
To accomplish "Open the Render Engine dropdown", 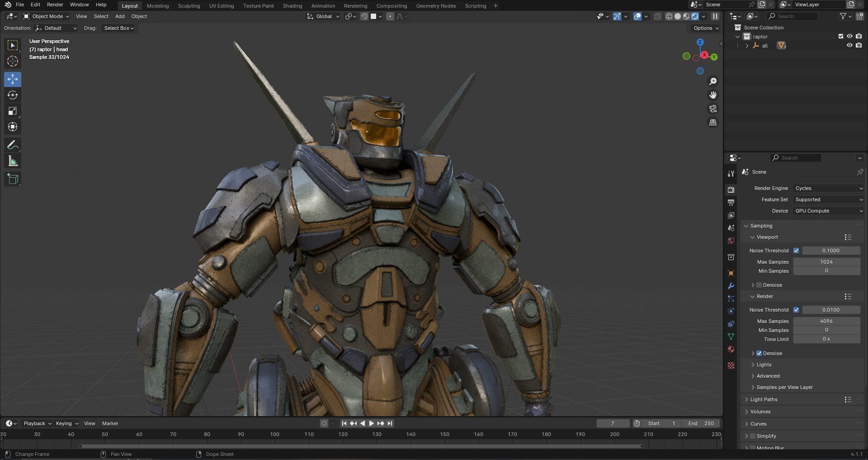I will [828, 188].
